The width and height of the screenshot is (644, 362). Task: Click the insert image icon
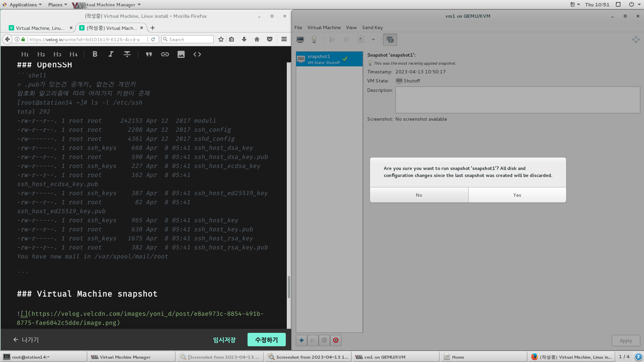click(x=181, y=54)
